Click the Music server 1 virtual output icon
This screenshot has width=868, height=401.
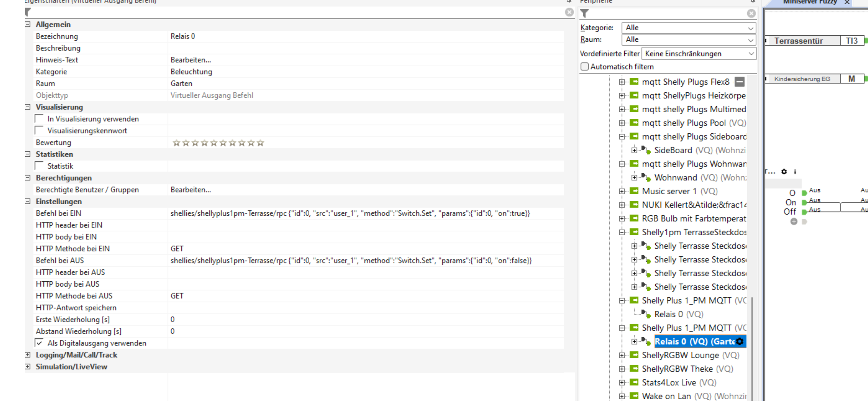(x=634, y=191)
